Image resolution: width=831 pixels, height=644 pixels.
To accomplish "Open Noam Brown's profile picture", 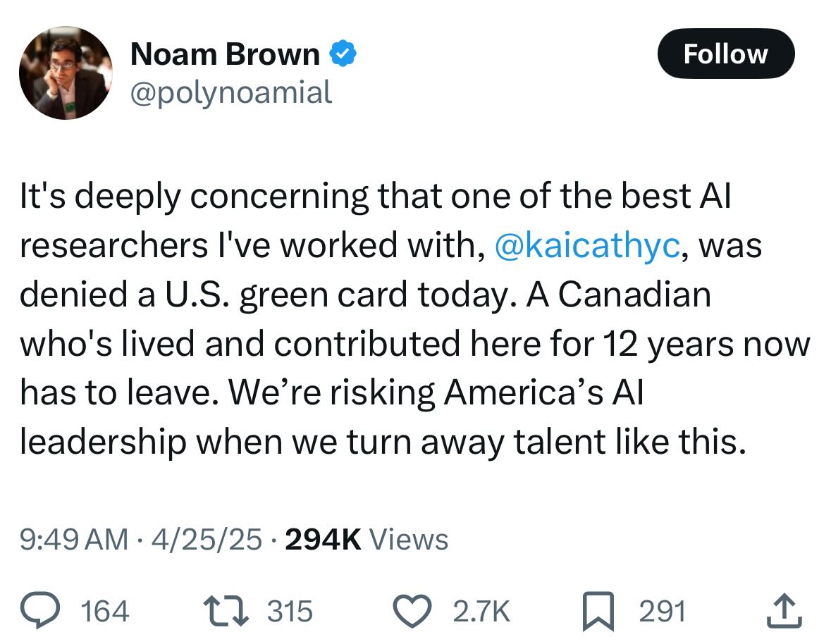I will (66, 73).
